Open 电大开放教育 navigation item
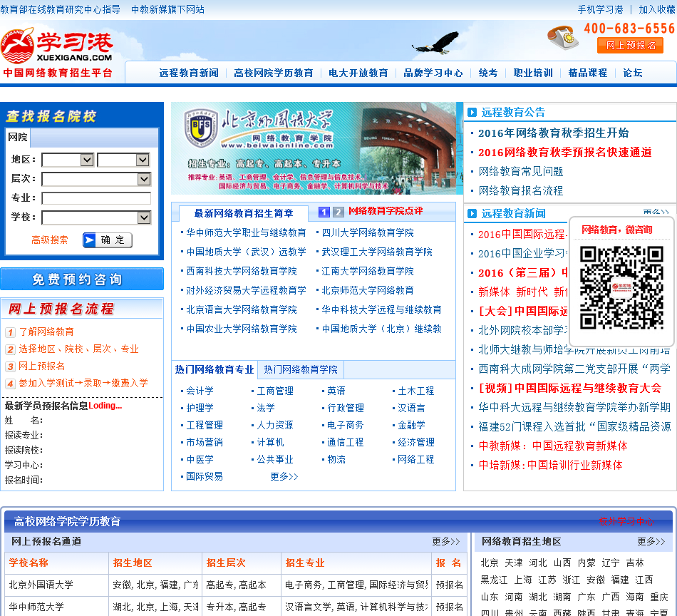 tap(358, 73)
